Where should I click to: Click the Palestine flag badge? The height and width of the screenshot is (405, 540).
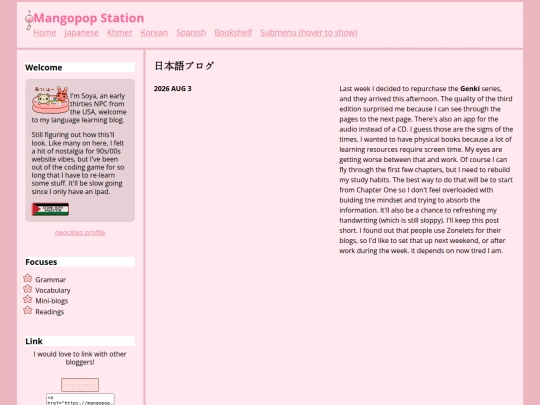coord(51,209)
